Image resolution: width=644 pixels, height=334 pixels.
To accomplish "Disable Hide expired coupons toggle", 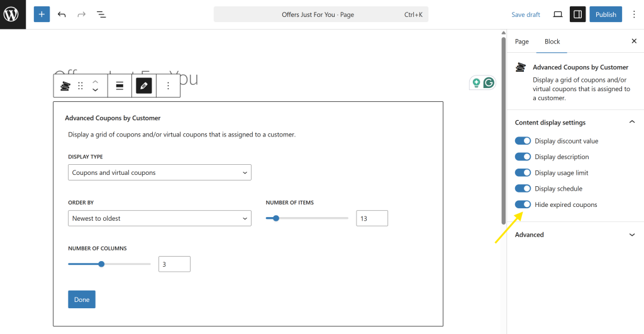I will [523, 204].
